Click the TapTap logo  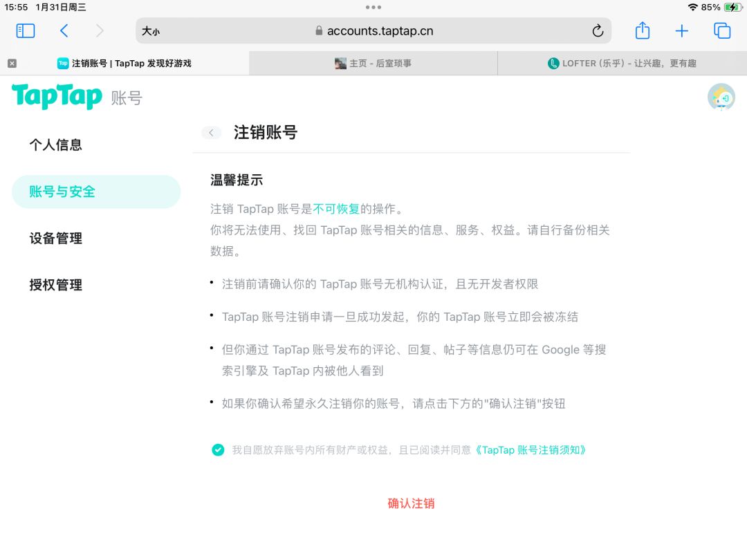coord(57,97)
